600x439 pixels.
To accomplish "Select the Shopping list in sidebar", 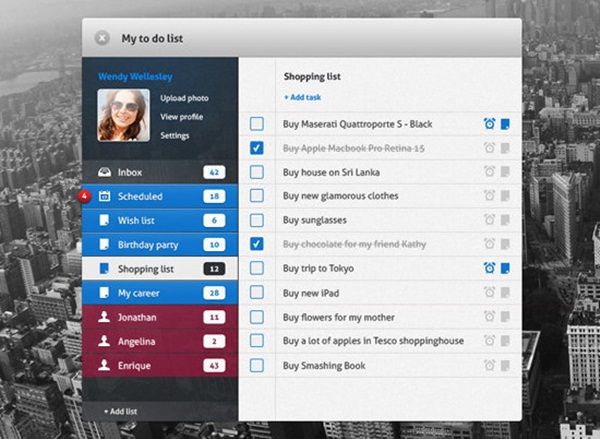I will pos(160,269).
